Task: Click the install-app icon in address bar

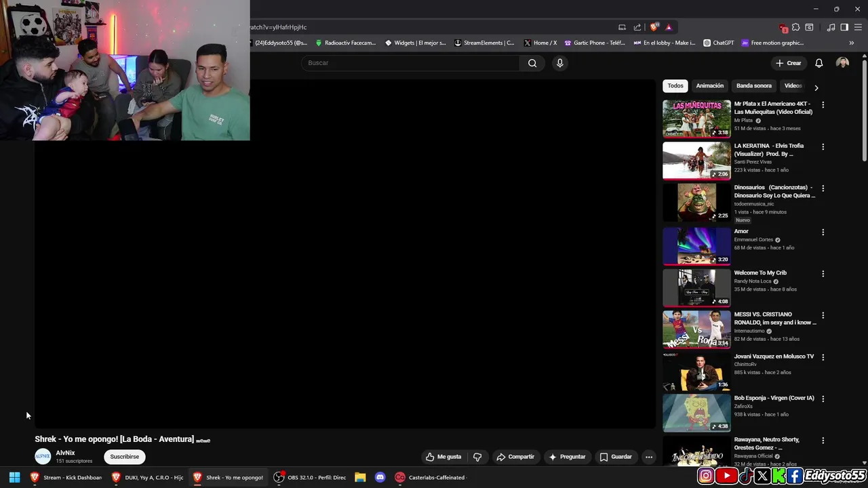Action: [622, 27]
